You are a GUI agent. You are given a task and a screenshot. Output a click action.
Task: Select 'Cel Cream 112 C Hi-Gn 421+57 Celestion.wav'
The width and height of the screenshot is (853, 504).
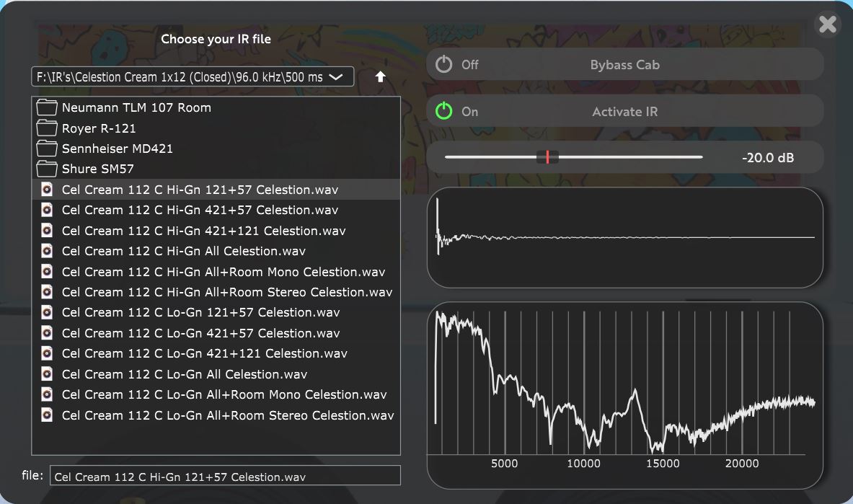tap(216, 210)
